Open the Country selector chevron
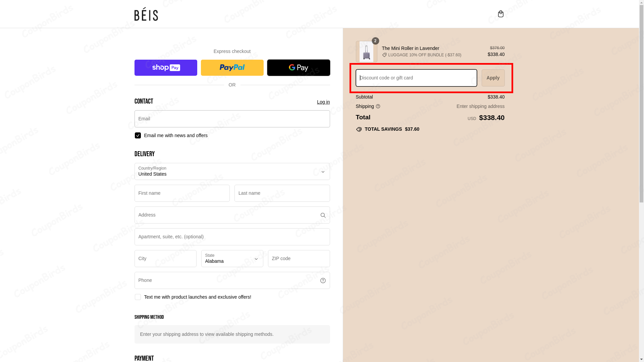644x362 pixels. 322,172
